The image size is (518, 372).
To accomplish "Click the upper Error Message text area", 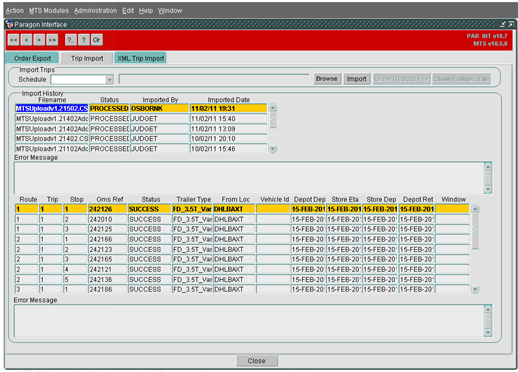I will [x=249, y=178].
